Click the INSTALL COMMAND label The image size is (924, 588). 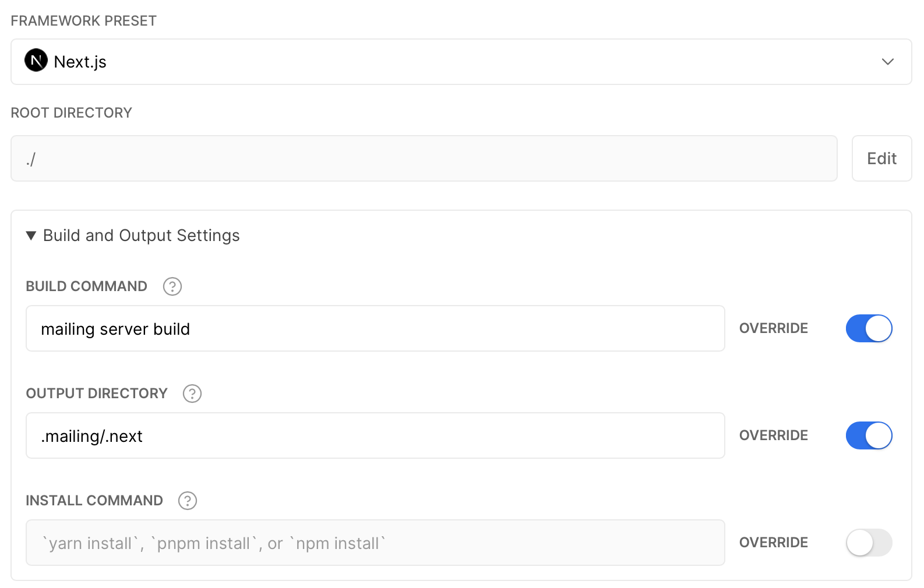tap(94, 501)
